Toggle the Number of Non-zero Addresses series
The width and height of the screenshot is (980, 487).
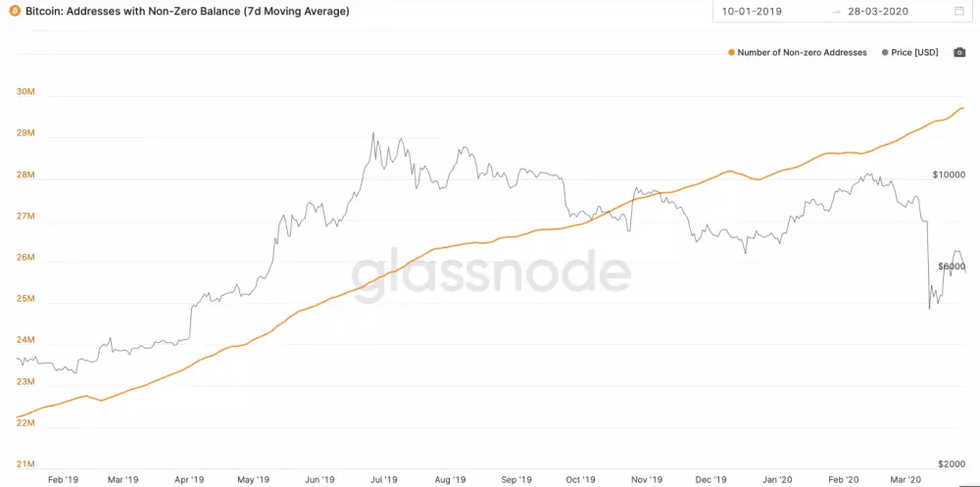pyautogui.click(x=802, y=53)
